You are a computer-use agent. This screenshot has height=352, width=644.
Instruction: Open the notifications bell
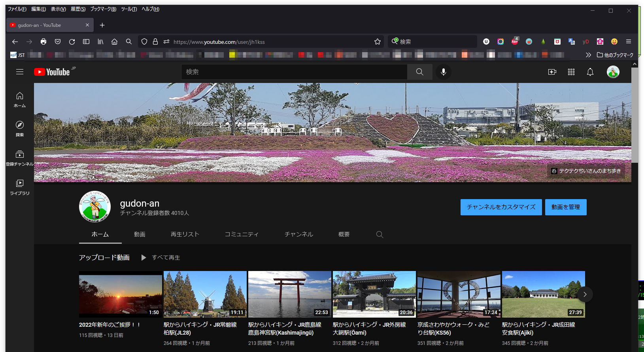[x=590, y=72]
